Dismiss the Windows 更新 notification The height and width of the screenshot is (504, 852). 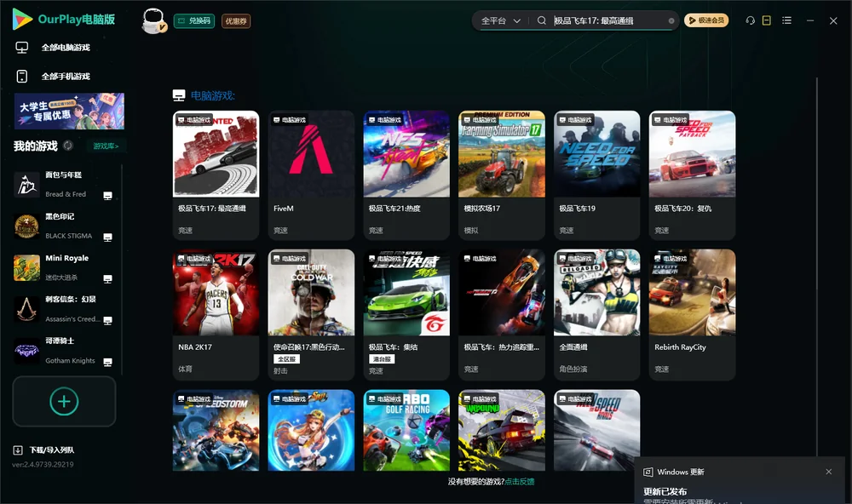click(829, 472)
